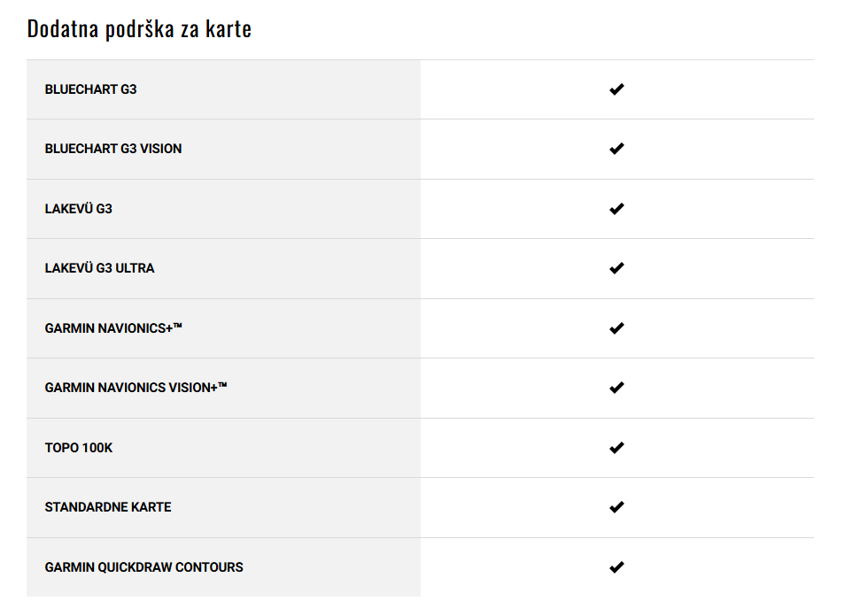Image resolution: width=860 pixels, height=616 pixels.
Task: Click the trademark symbol after NAVIONICS VISION+
Action: tap(222, 385)
